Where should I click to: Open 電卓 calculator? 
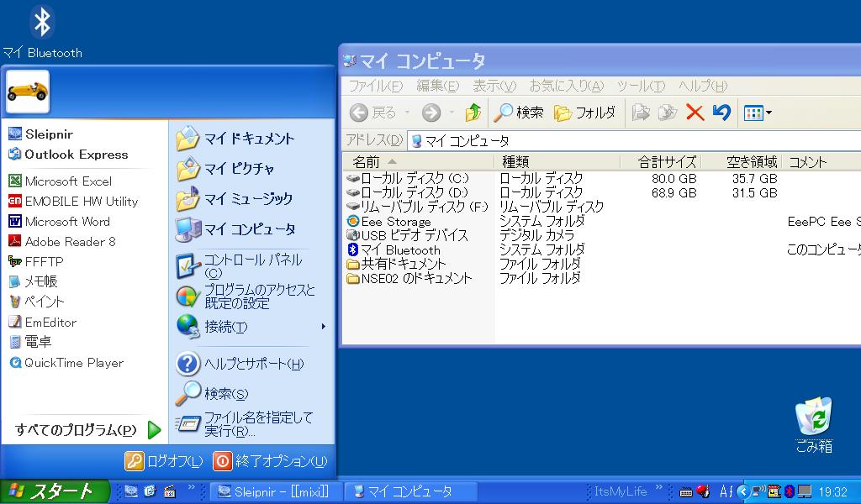pyautogui.click(x=30, y=342)
